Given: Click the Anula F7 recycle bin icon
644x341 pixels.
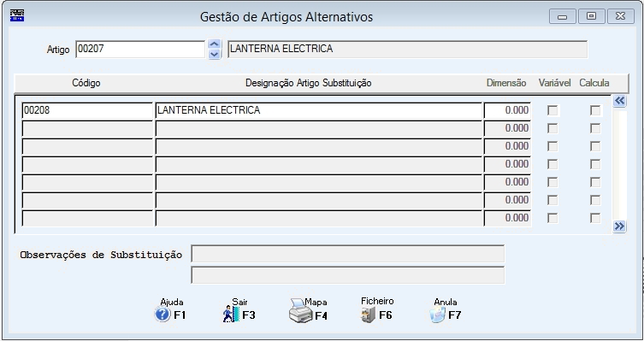Looking at the screenshot, I should [437, 315].
